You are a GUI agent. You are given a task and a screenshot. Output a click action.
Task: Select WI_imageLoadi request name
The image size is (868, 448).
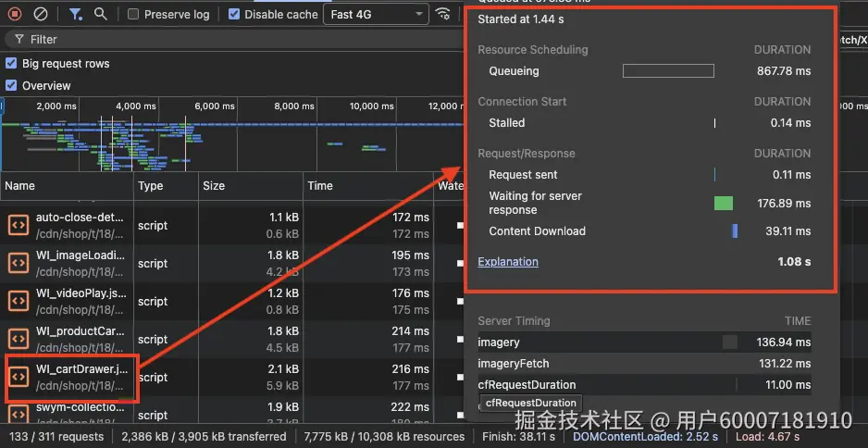click(81, 255)
